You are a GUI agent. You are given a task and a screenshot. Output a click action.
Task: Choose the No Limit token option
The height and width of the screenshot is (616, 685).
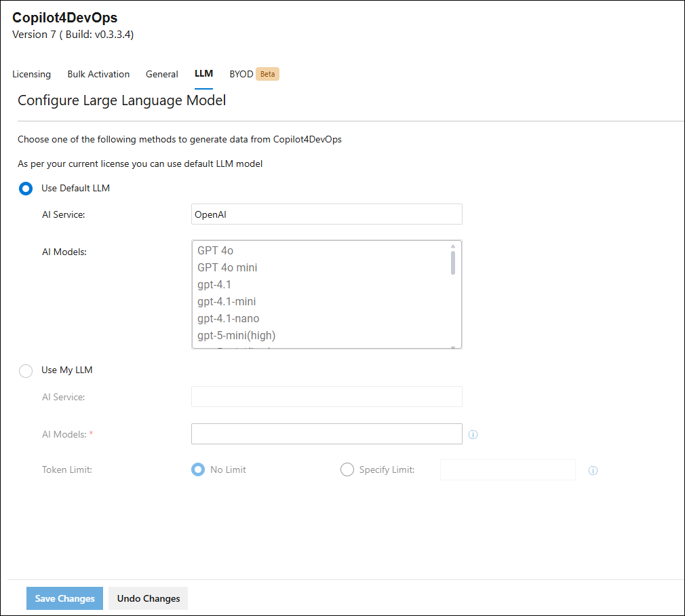click(198, 469)
